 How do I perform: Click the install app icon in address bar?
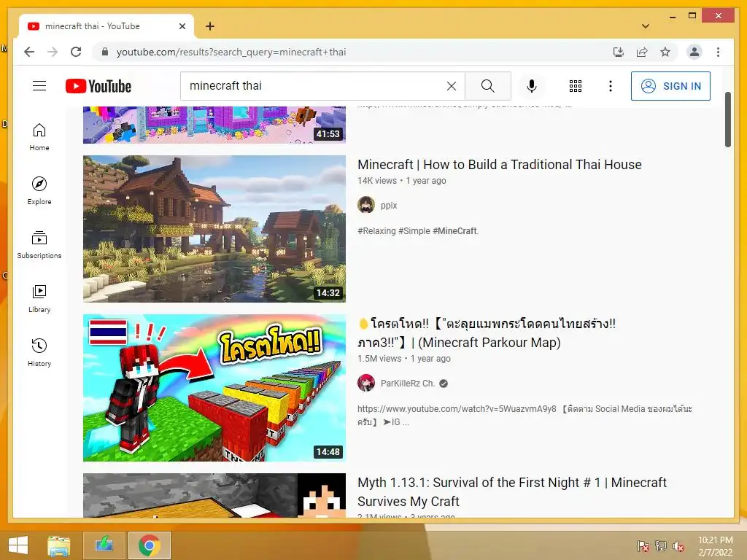[x=619, y=52]
